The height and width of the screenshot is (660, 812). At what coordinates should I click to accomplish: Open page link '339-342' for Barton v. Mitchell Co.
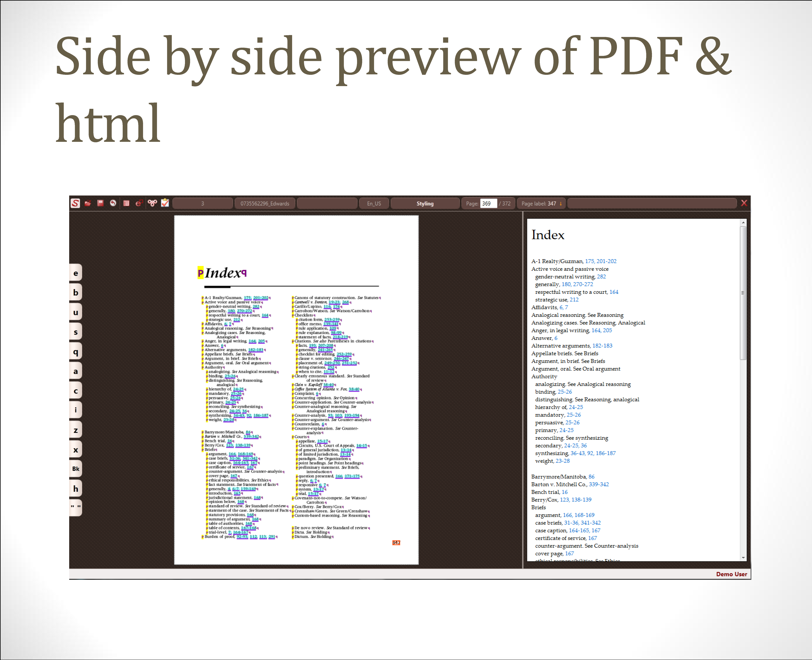click(x=599, y=484)
